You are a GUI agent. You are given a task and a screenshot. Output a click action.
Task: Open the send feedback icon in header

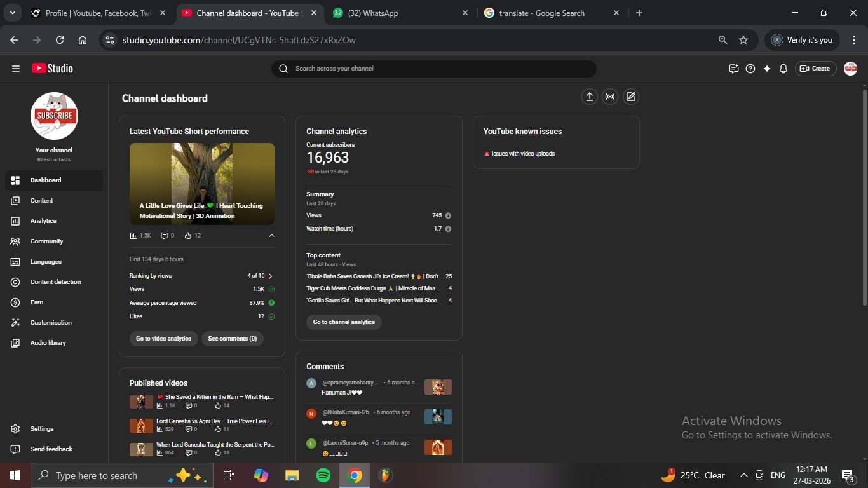coord(734,69)
